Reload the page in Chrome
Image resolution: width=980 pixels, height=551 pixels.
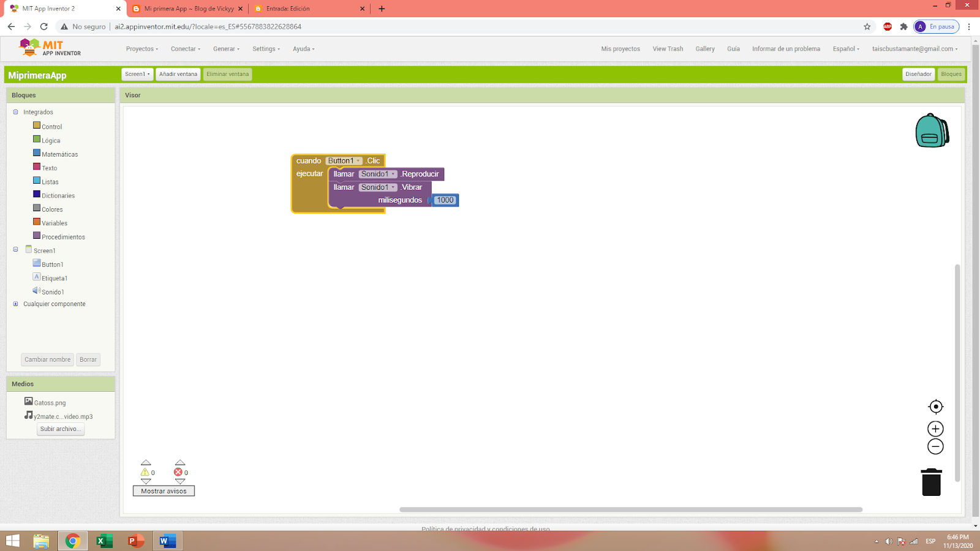(x=43, y=26)
